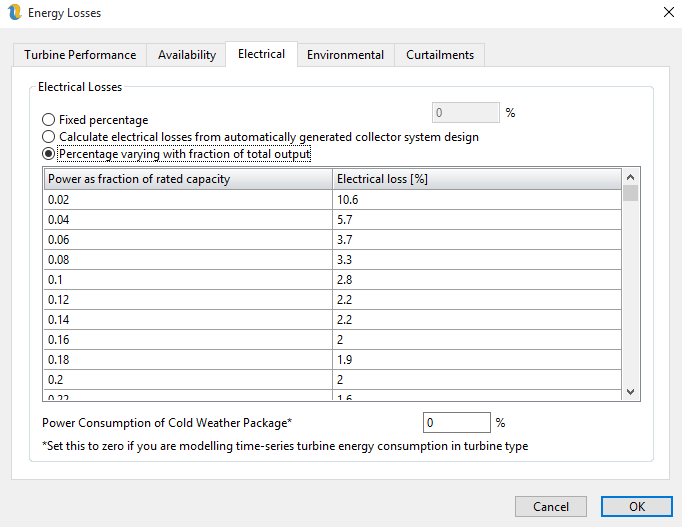This screenshot has width=682, height=527.
Task: Select percentage varying with fraction of output
Action: pos(49,154)
